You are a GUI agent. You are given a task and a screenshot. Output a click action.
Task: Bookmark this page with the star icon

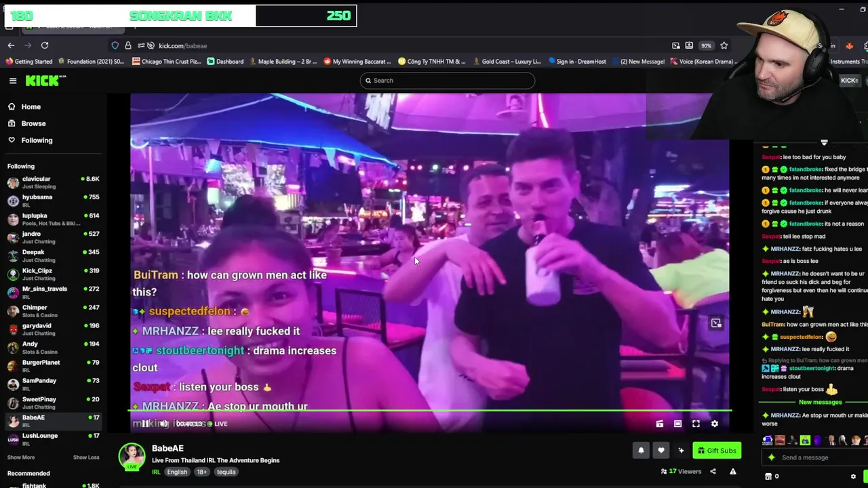point(724,45)
